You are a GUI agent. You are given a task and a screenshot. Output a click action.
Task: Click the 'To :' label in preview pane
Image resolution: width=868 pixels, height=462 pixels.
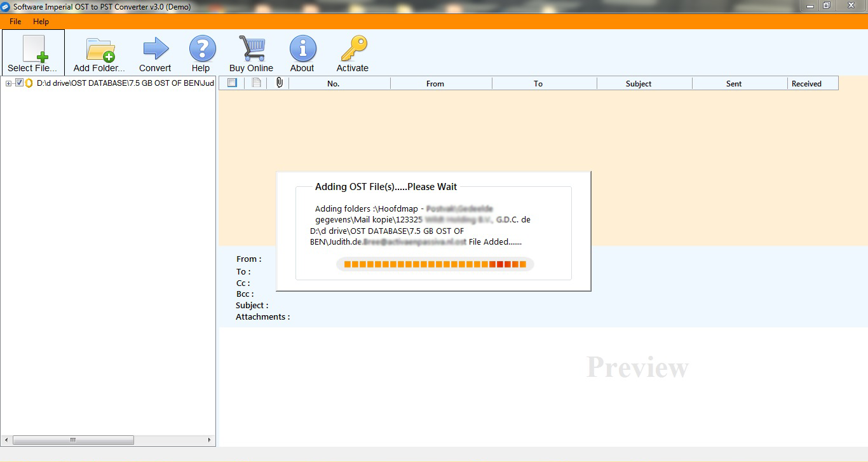coord(243,271)
